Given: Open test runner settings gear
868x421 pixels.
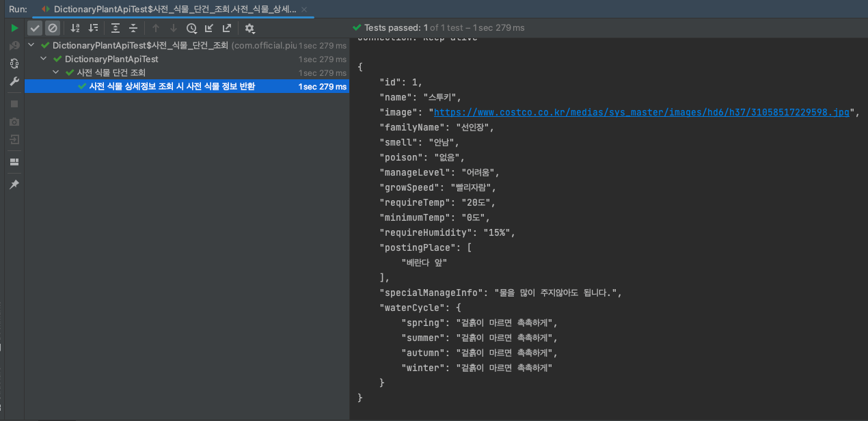Looking at the screenshot, I should (x=249, y=28).
